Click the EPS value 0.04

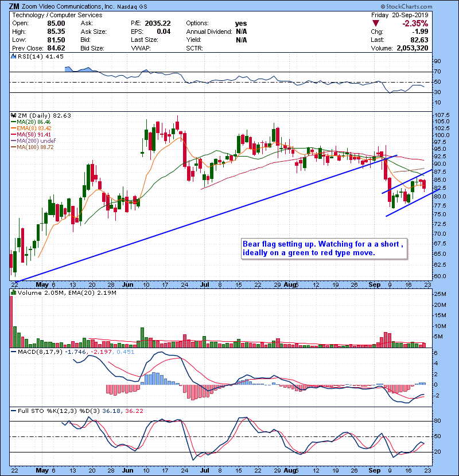click(164, 32)
